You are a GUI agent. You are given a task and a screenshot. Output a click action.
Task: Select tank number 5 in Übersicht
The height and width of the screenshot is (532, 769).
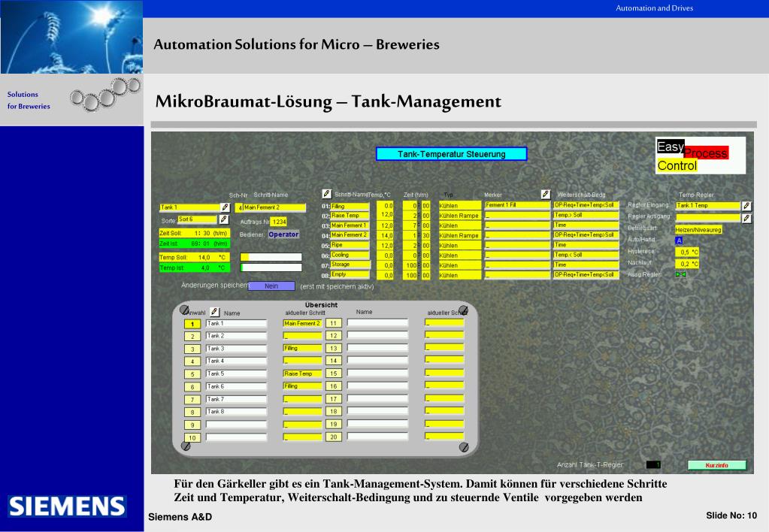click(x=192, y=374)
